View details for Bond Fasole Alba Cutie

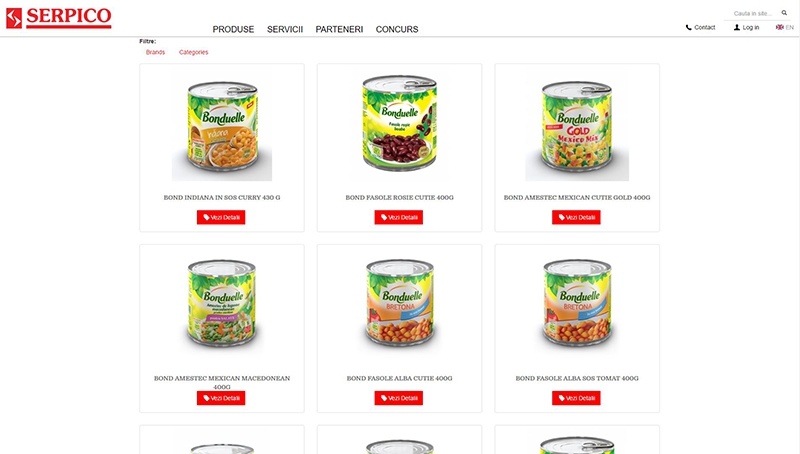(398, 398)
